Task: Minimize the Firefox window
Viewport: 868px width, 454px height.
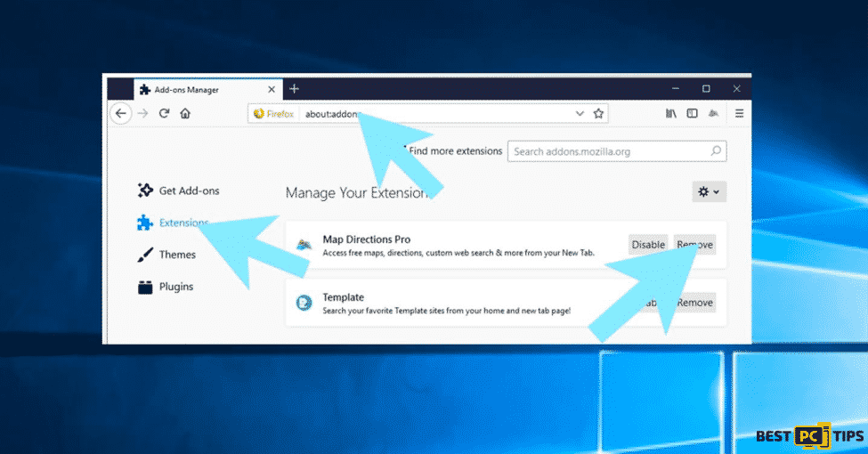Action: (x=676, y=89)
